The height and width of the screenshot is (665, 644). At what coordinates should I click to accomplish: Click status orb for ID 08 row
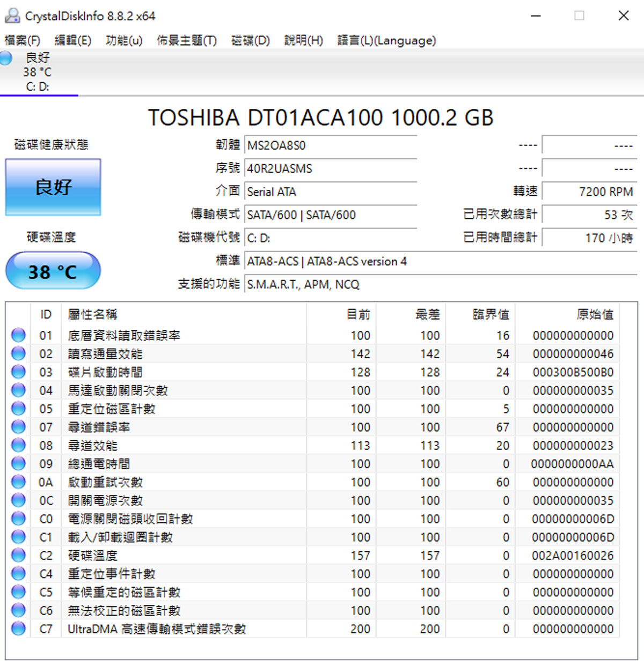18,445
